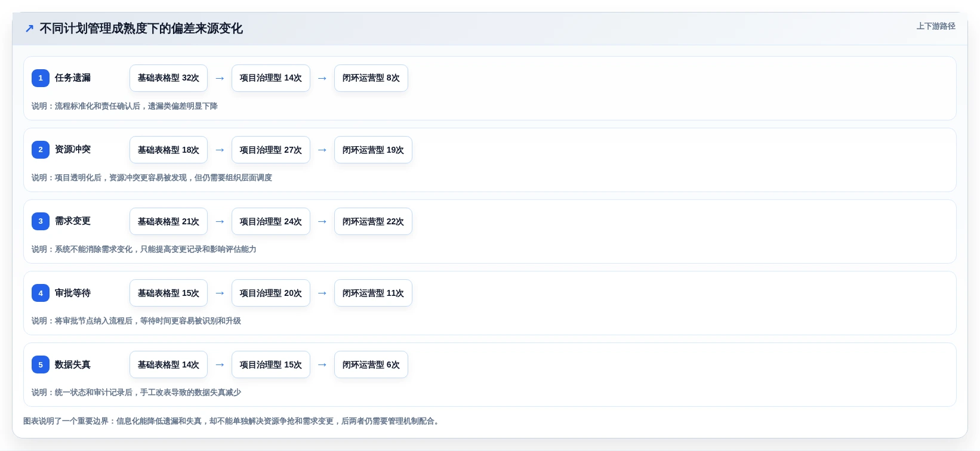The height and width of the screenshot is (451, 980).
Task: Select the 基础表格型 18次 chip
Action: click(x=168, y=150)
